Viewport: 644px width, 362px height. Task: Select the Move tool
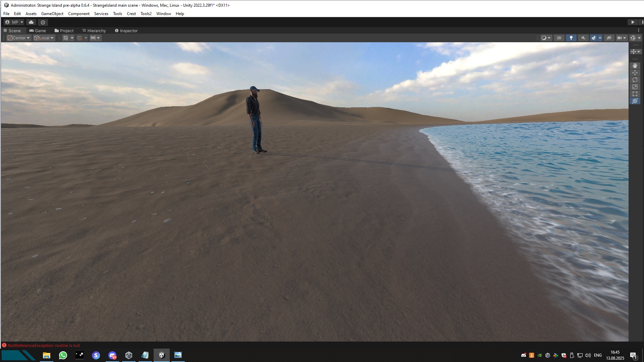635,73
